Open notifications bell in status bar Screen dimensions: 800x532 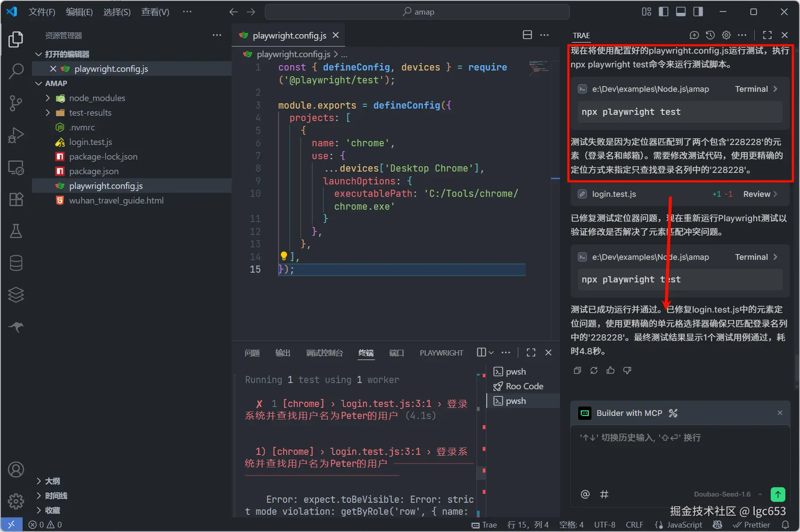pyautogui.click(x=785, y=525)
